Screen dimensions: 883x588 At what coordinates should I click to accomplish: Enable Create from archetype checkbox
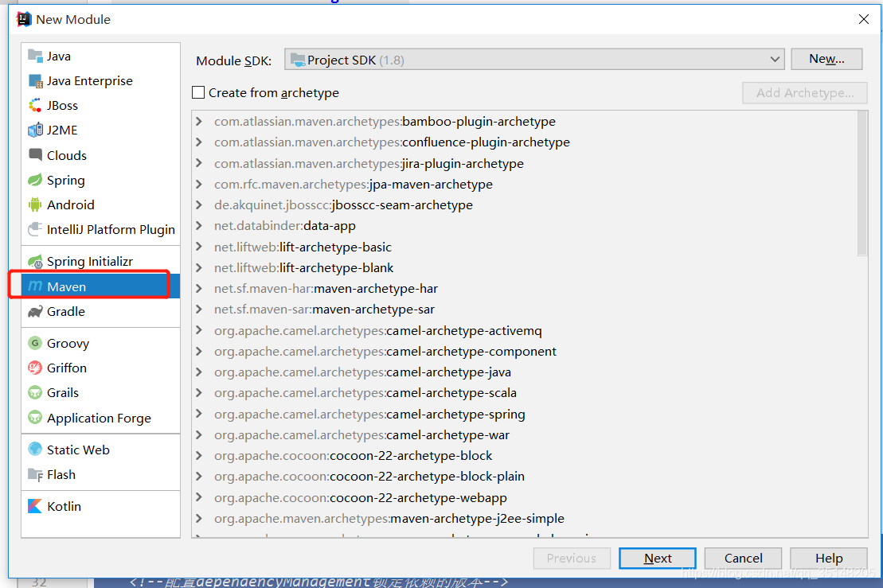pos(198,92)
